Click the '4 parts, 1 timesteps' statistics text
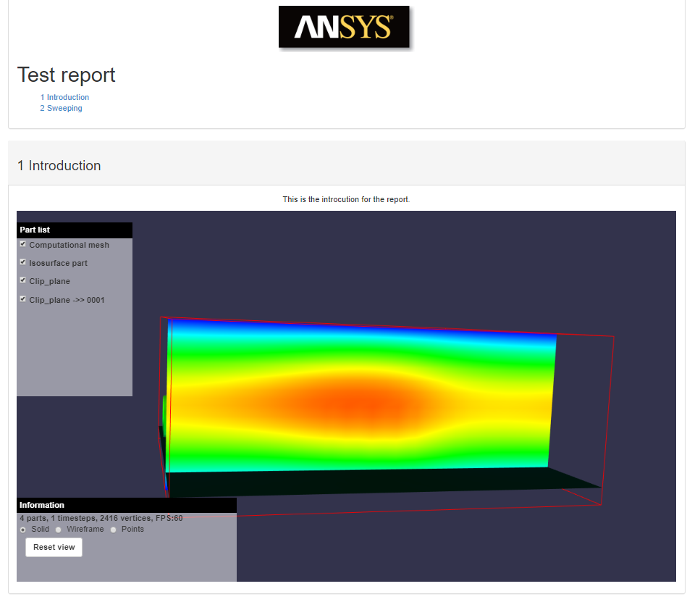The width and height of the screenshot is (700, 602). 101,518
